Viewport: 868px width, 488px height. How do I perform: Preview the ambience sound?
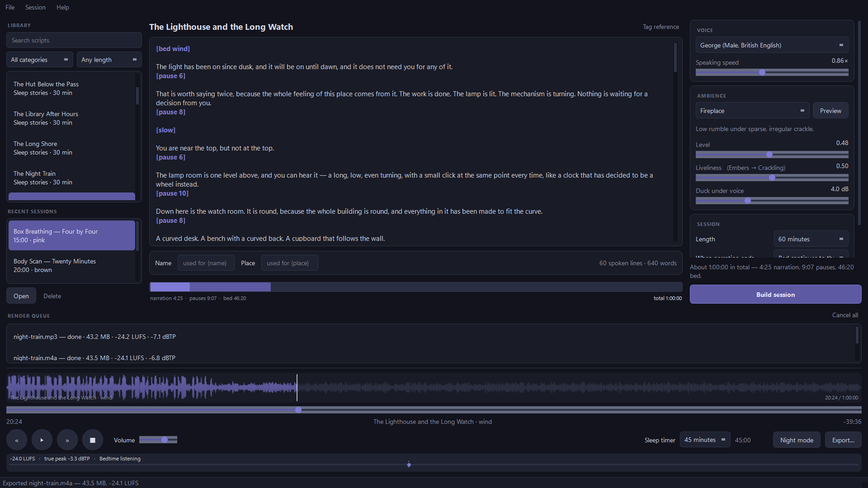click(830, 111)
